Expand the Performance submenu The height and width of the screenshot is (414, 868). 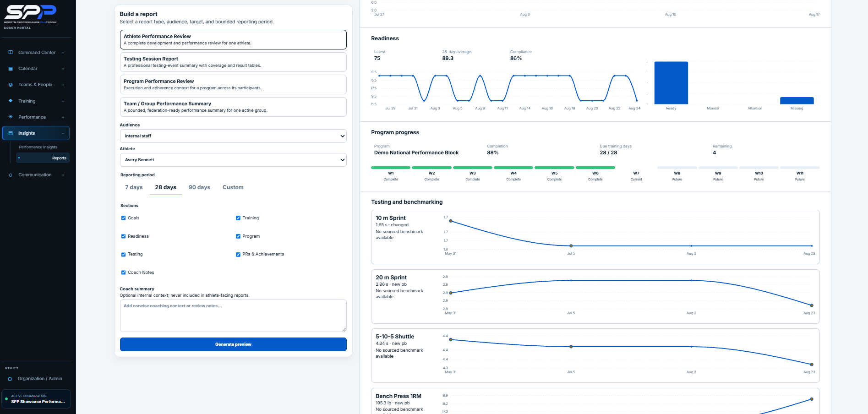[x=63, y=117]
